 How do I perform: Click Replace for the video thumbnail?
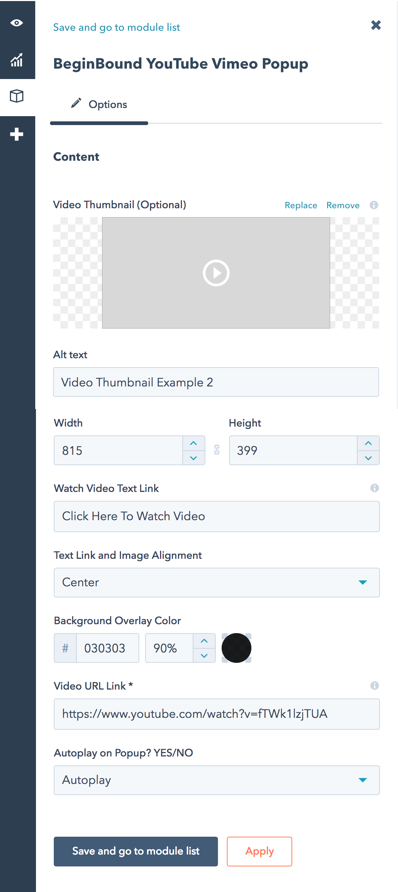point(301,205)
